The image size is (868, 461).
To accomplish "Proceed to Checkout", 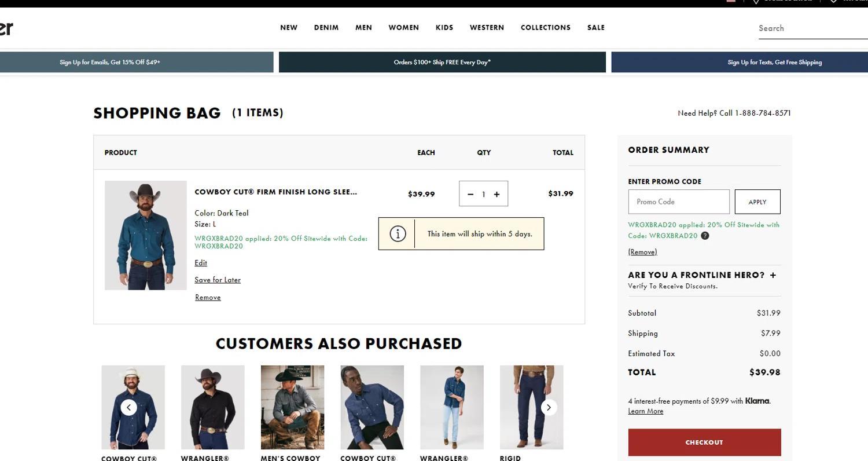I will (704, 442).
